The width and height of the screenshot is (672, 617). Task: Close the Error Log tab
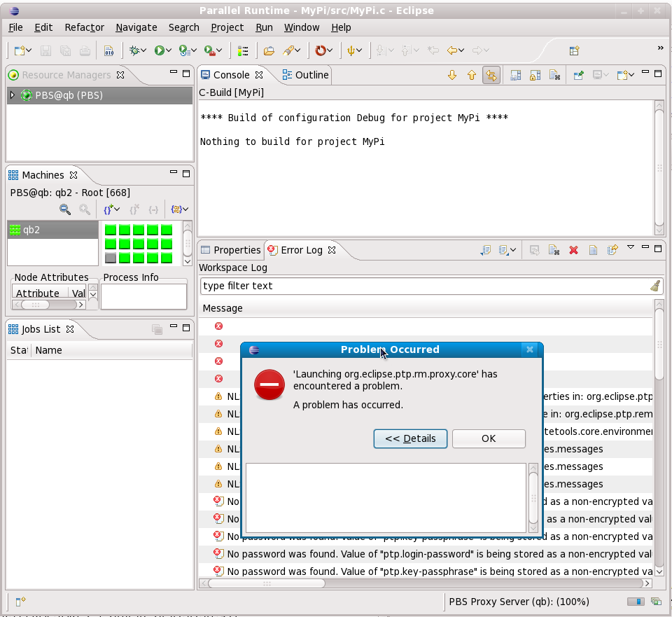tap(332, 250)
